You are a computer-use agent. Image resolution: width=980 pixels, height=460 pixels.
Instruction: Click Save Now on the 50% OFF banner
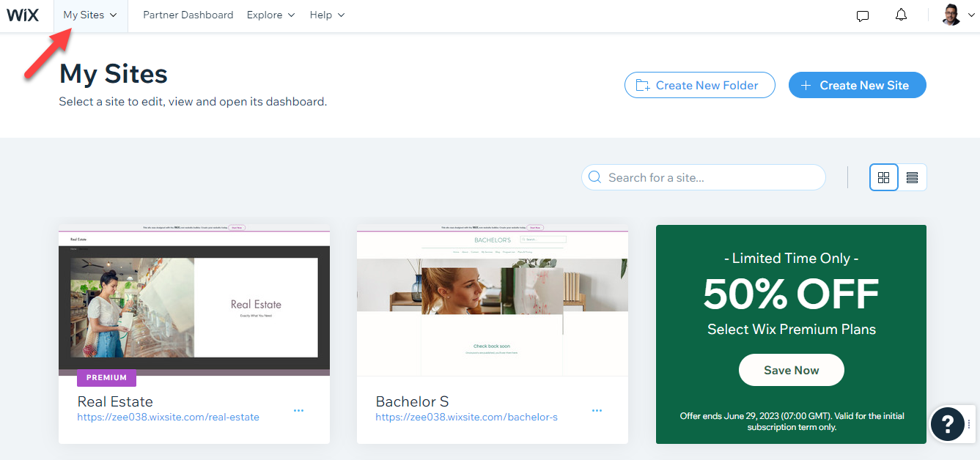tap(791, 370)
